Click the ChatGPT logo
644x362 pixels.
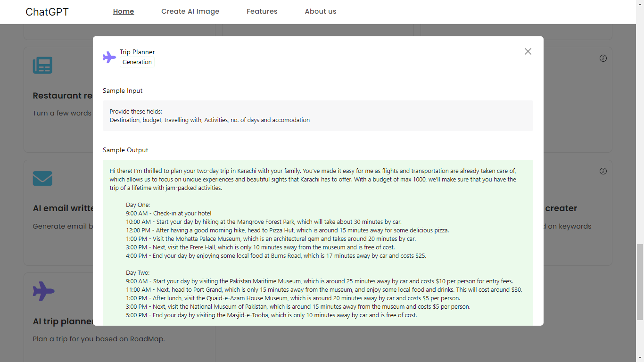[x=47, y=11]
